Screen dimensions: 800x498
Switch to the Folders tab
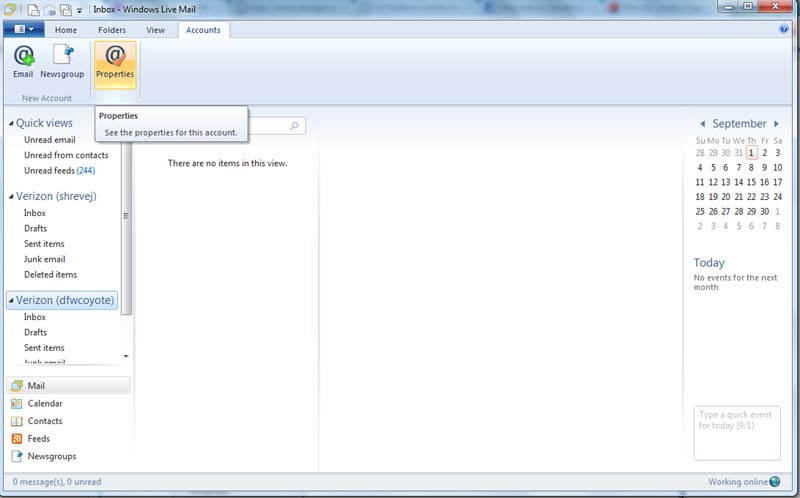(x=112, y=30)
